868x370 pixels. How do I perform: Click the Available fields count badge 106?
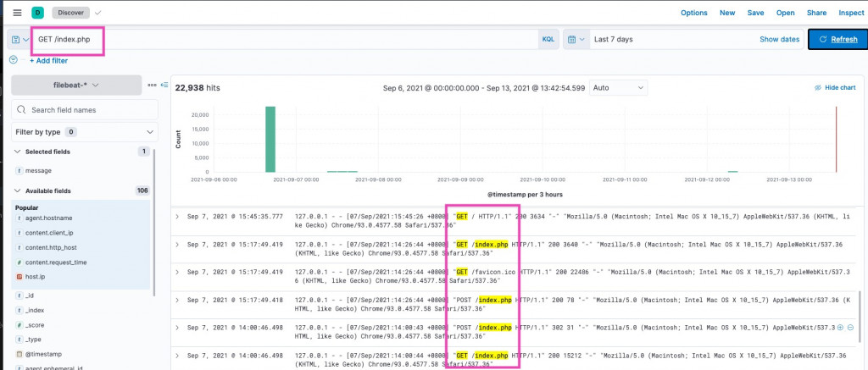[x=142, y=191]
